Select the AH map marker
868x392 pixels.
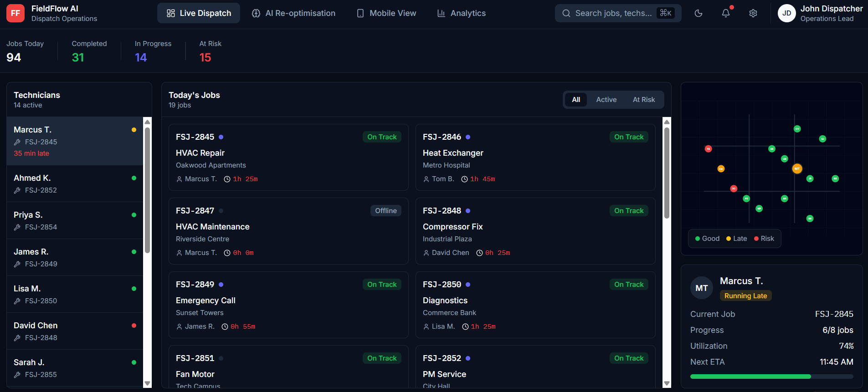coord(785,199)
